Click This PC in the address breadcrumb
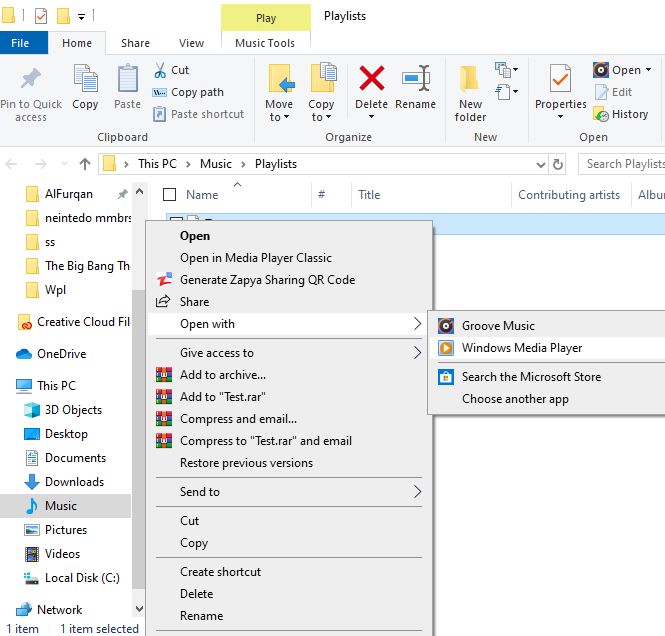 [157, 164]
